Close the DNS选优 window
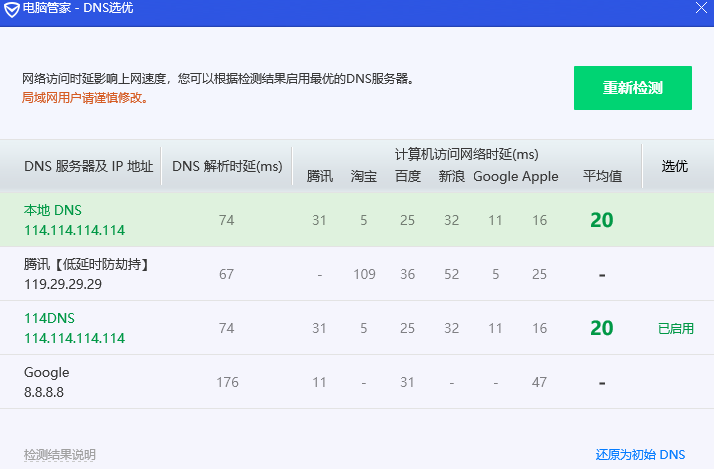 point(701,8)
